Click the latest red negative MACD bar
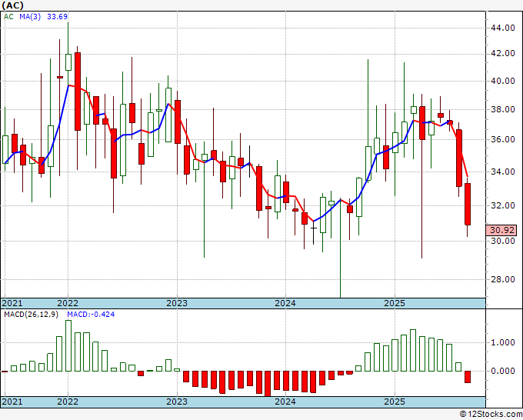 pyautogui.click(x=468, y=377)
